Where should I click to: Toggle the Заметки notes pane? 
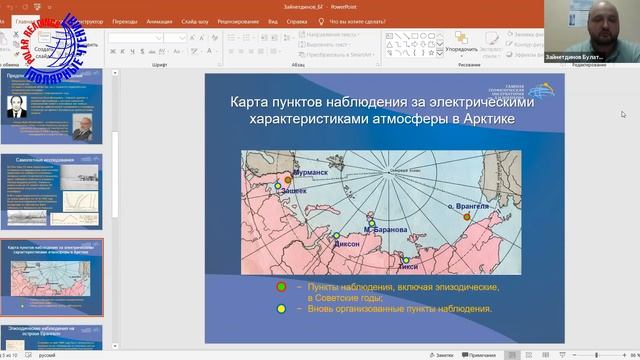pyautogui.click(x=441, y=355)
